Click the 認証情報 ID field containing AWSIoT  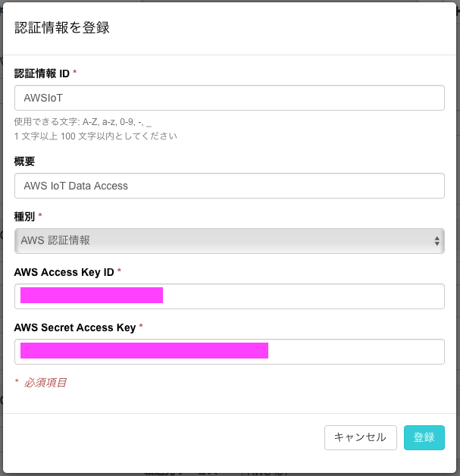pos(230,98)
